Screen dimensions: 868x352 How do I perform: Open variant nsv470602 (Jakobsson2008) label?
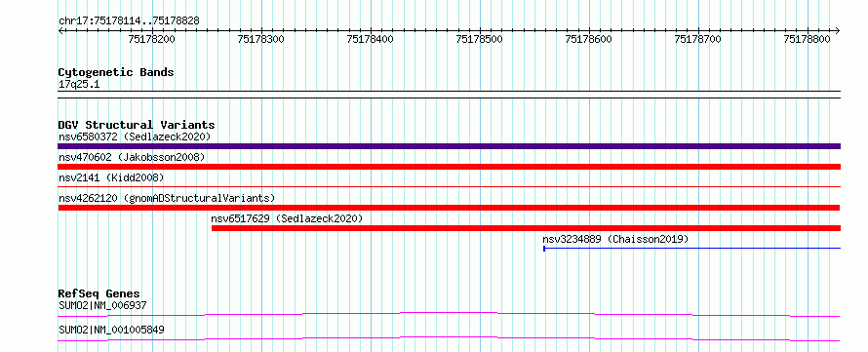point(132,158)
